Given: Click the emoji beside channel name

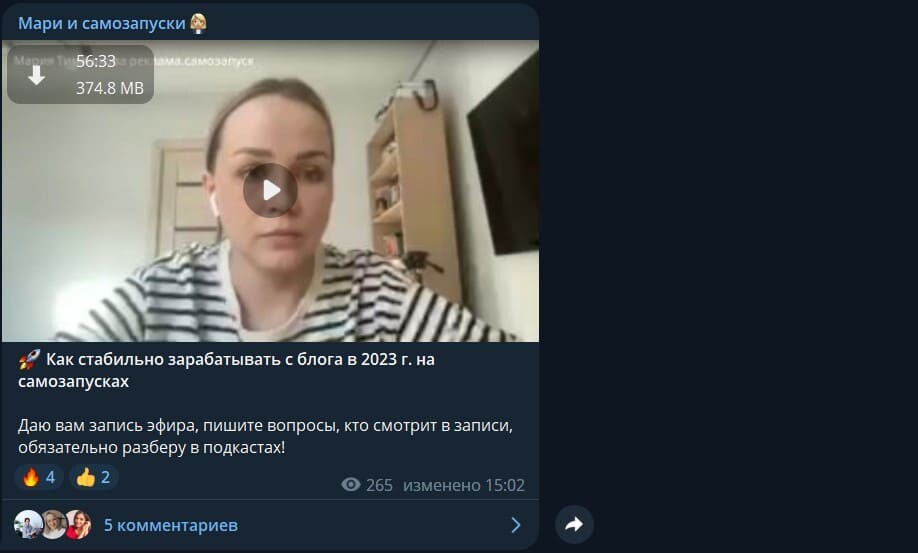Looking at the screenshot, I should pos(198,23).
